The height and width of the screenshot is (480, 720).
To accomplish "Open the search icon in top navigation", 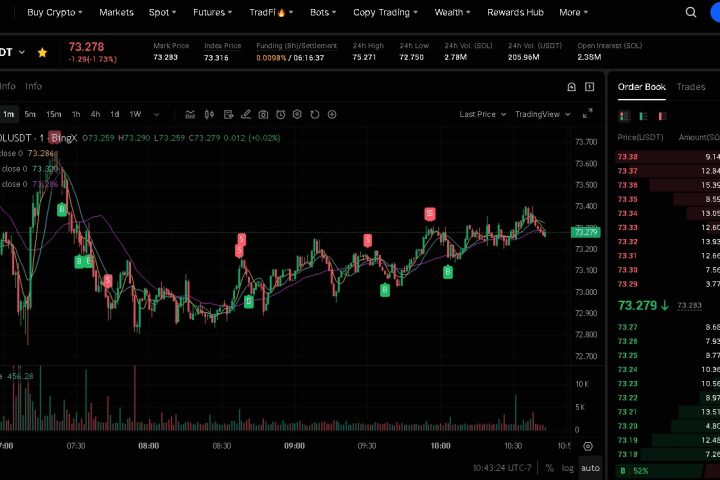I will [x=691, y=12].
